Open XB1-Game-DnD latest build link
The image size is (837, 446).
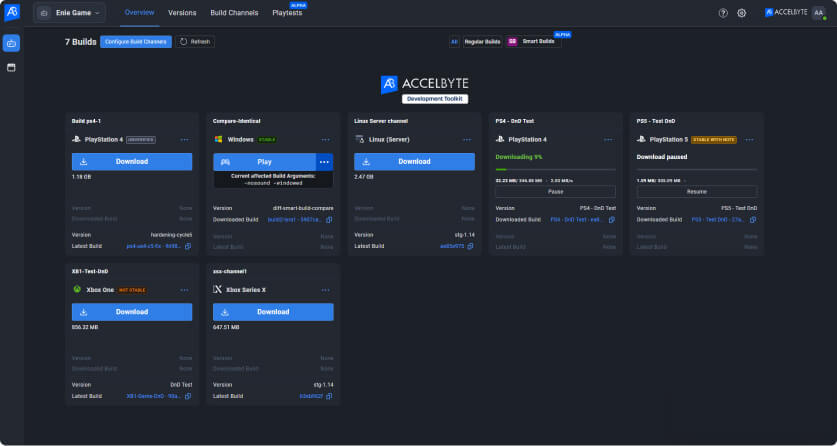click(154, 396)
